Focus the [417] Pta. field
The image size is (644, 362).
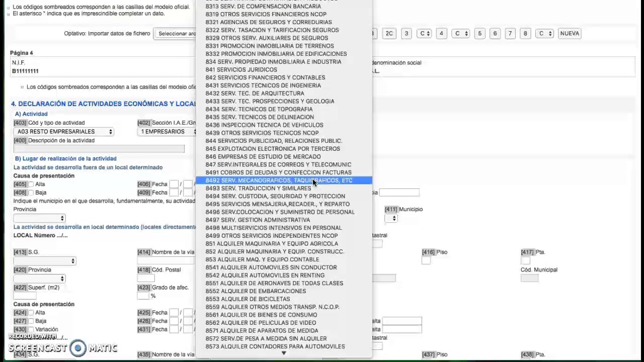point(525,260)
